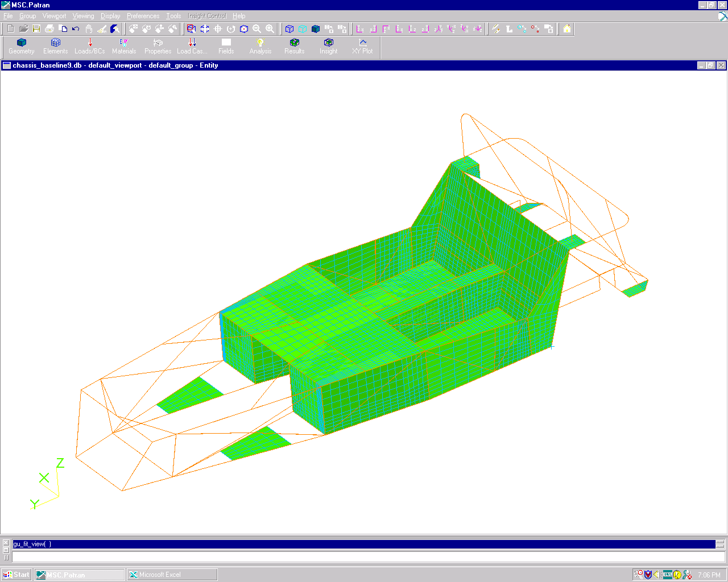Click the Windows Start button

(x=16, y=575)
